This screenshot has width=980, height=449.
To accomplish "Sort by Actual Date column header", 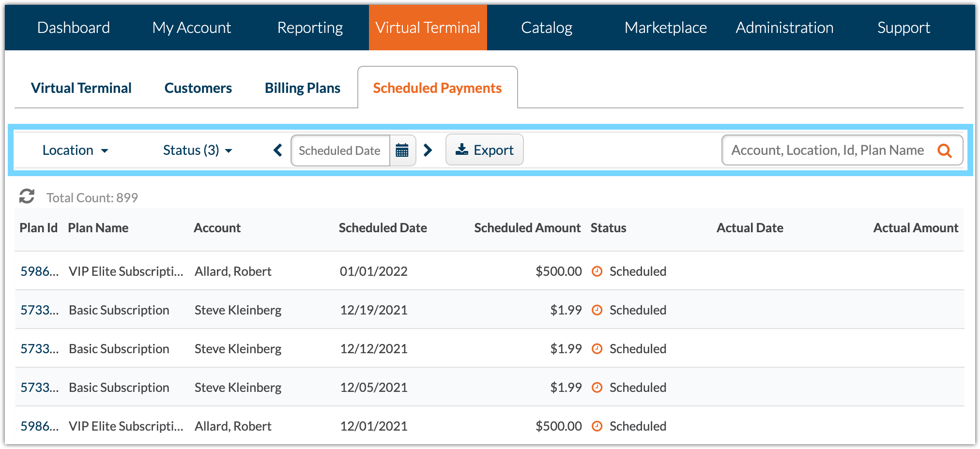I will point(750,228).
